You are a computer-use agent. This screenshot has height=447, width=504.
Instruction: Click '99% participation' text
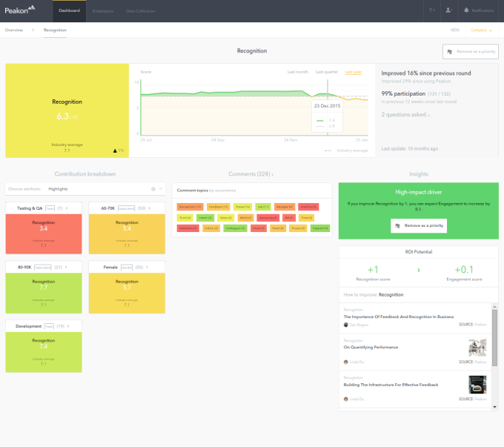pyautogui.click(x=403, y=93)
